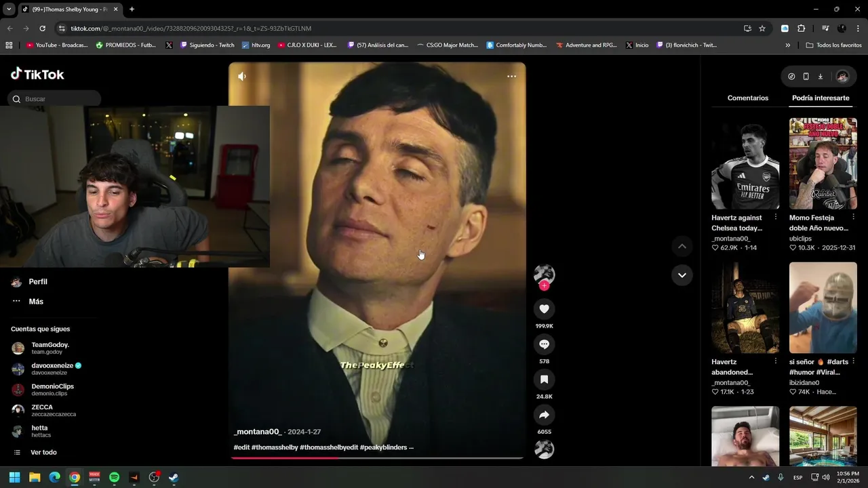
Task: Open si señor darts video thumbnail
Action: tap(823, 308)
